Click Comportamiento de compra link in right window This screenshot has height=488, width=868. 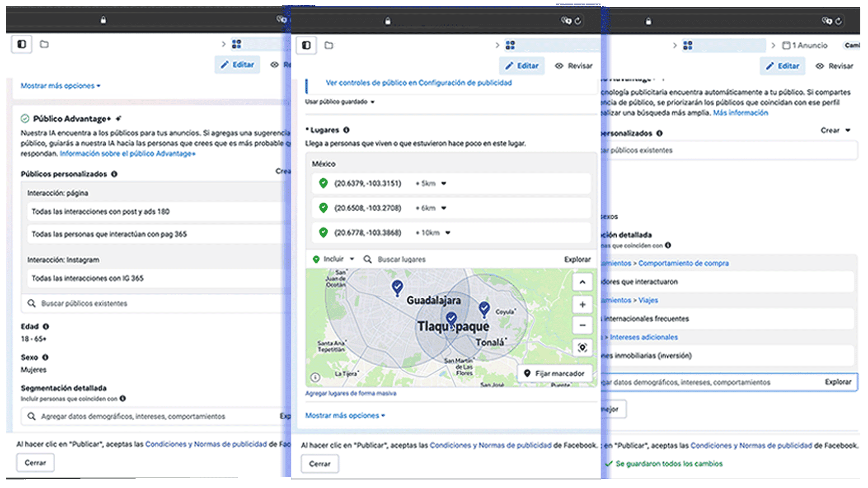(683, 263)
